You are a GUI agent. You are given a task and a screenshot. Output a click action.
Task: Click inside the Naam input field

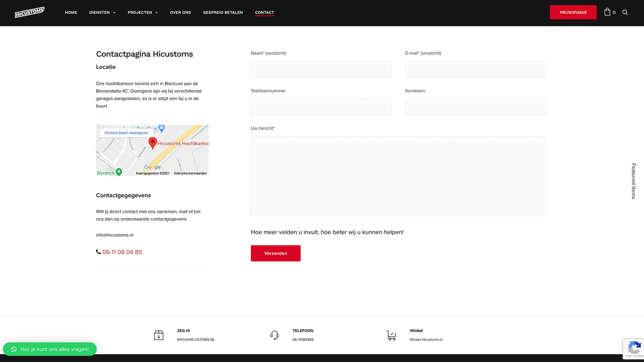(321, 69)
